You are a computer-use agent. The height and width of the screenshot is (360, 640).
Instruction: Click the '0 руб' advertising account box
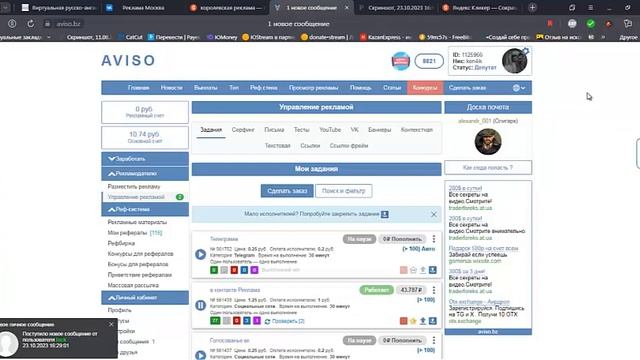tap(145, 112)
